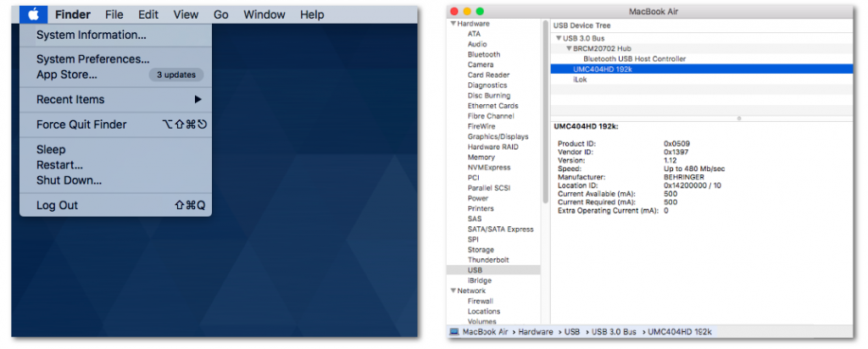Select iBridge in sidebar

point(480,280)
